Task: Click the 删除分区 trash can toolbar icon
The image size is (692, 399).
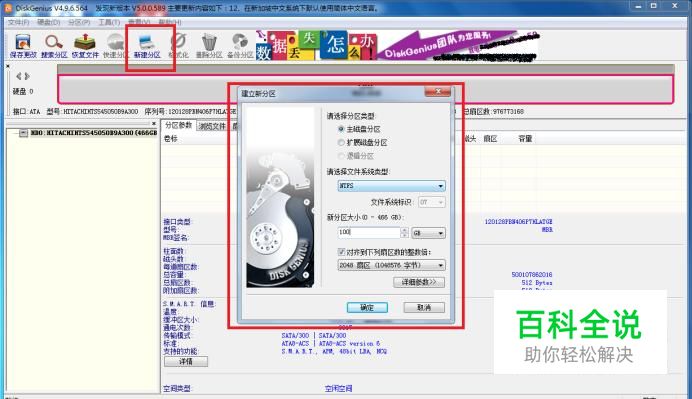Action: [x=209, y=46]
